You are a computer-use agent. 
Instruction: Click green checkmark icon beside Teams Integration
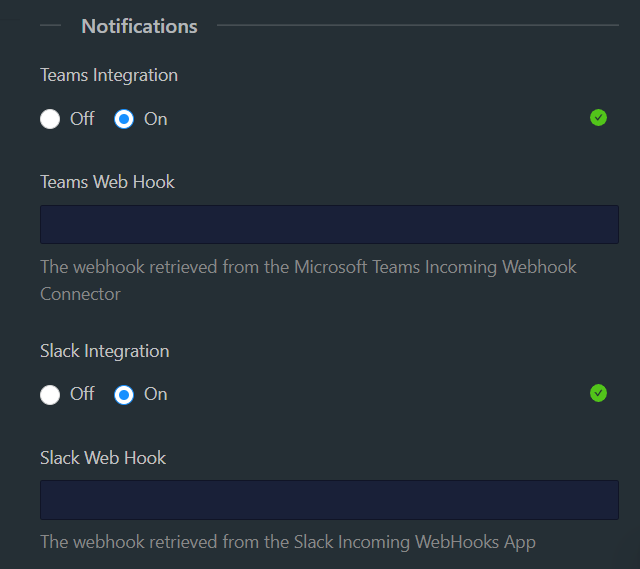click(598, 118)
